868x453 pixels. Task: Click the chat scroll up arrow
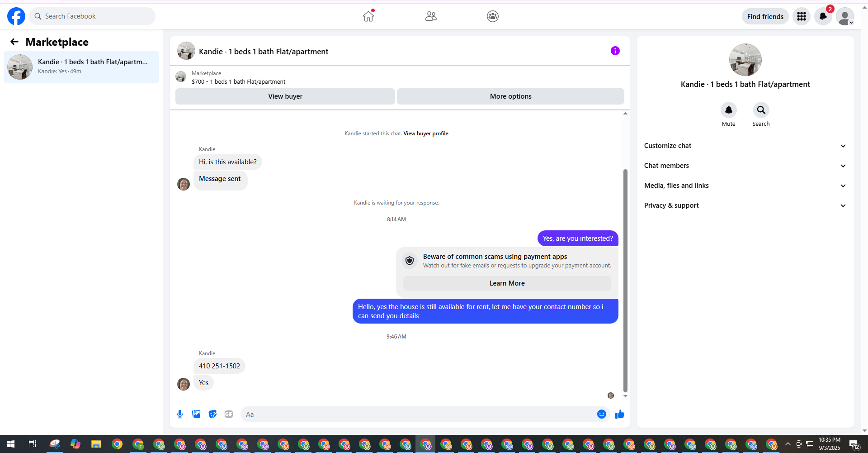pyautogui.click(x=625, y=114)
